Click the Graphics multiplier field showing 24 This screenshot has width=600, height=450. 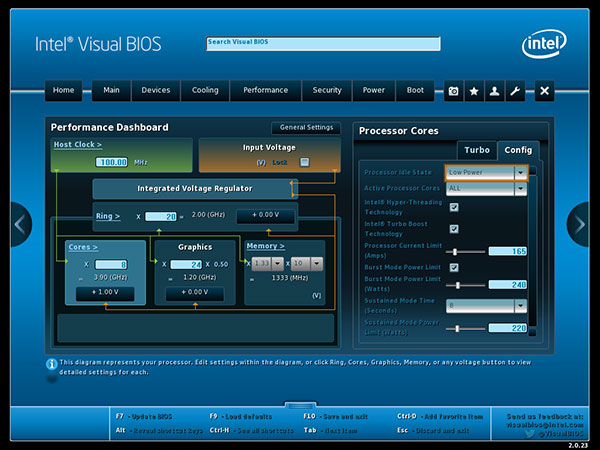point(186,264)
